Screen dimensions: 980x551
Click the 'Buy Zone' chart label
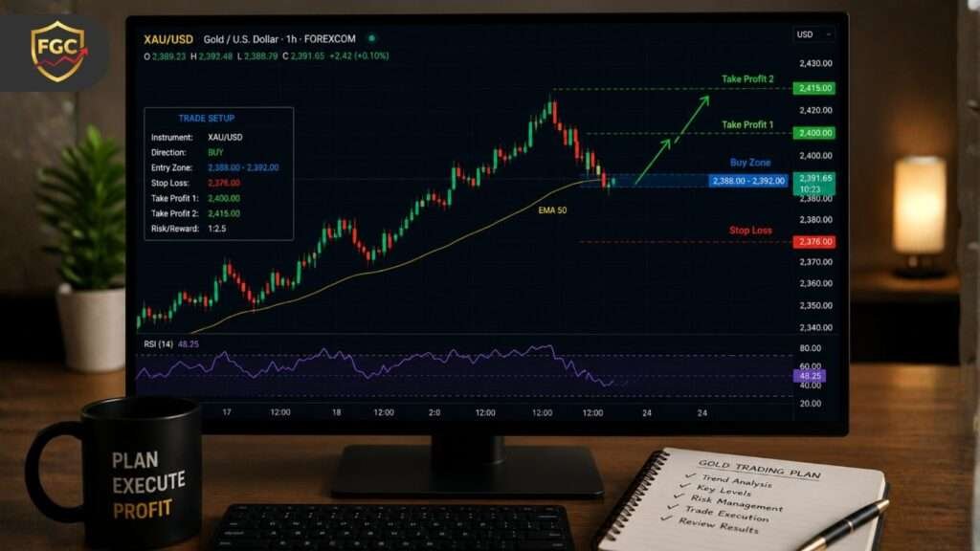[x=750, y=163]
